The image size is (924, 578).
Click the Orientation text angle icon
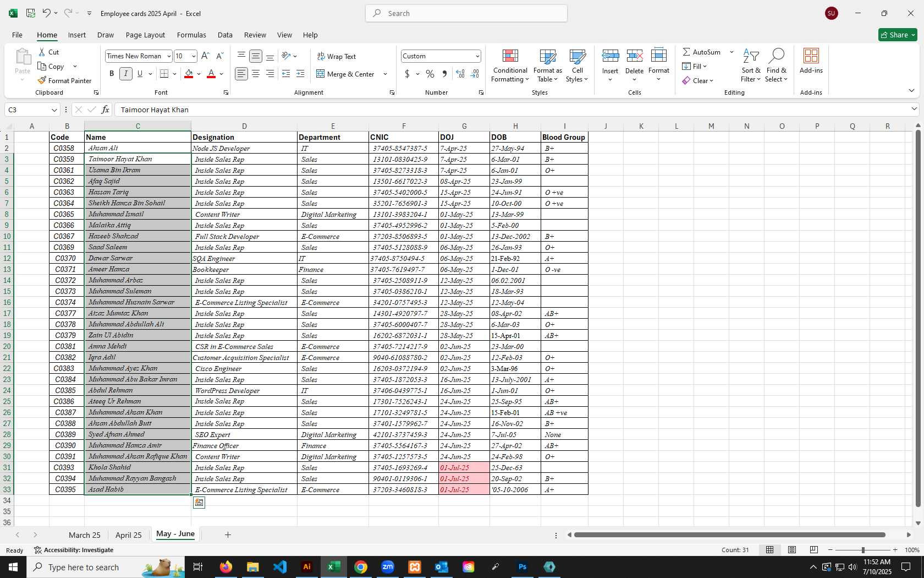[x=286, y=56]
